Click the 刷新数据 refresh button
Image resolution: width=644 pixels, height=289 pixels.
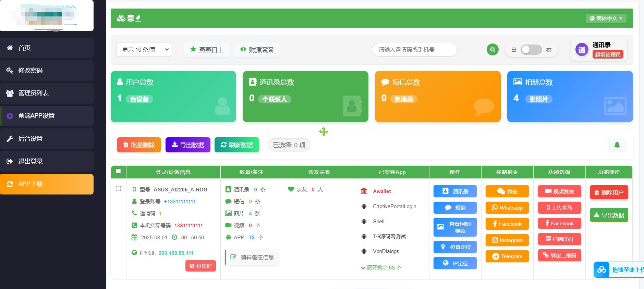coord(236,145)
